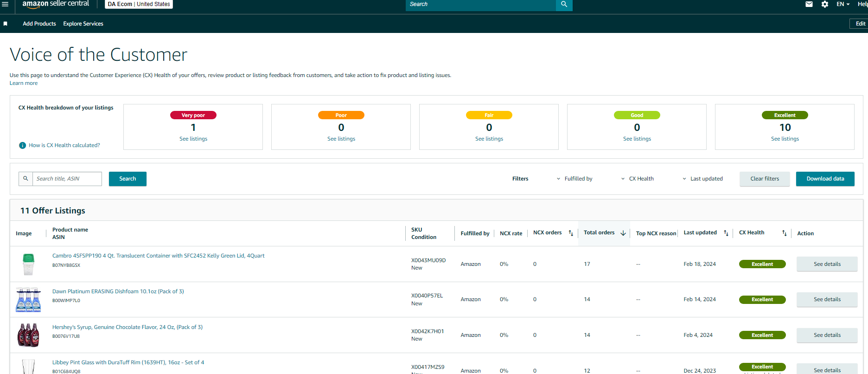
Task: See listings under Good
Action: [x=637, y=139]
